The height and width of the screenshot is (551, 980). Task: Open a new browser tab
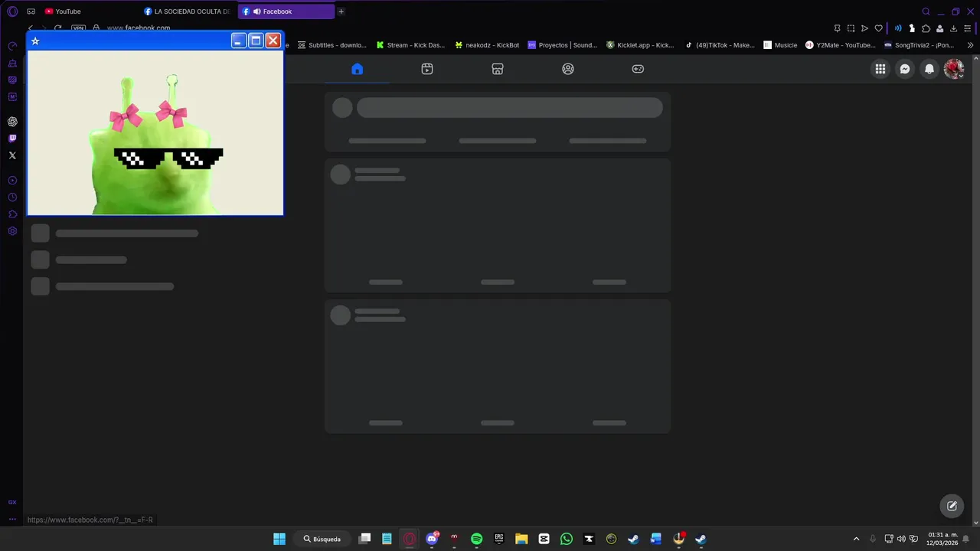click(341, 11)
